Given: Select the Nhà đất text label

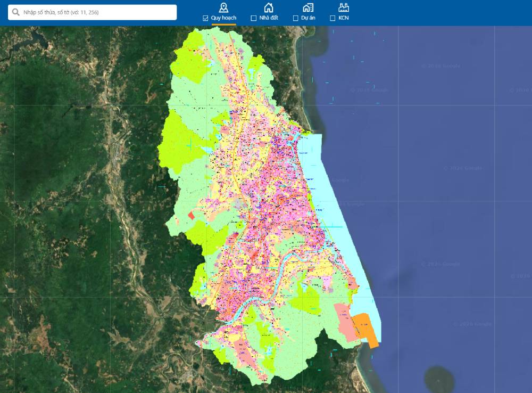Looking at the screenshot, I should tap(269, 18).
